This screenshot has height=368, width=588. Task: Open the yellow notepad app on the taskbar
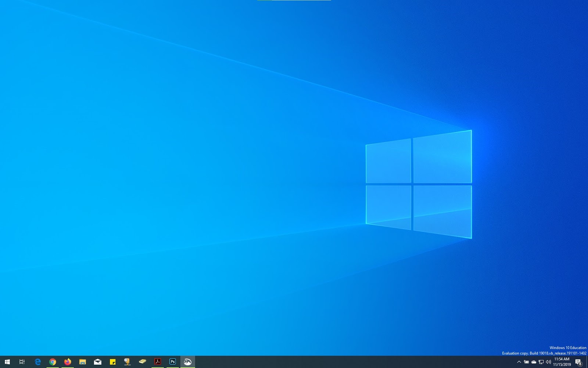[x=143, y=362]
